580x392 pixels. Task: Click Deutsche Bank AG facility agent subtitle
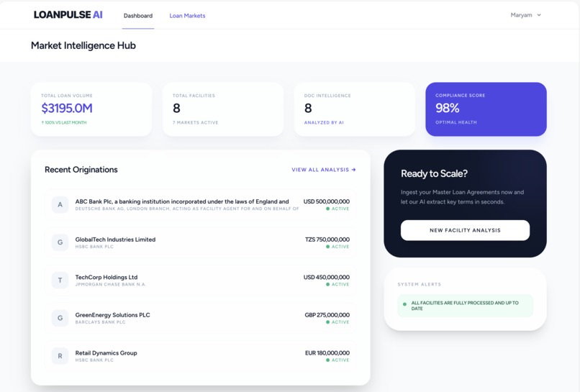[x=187, y=209]
